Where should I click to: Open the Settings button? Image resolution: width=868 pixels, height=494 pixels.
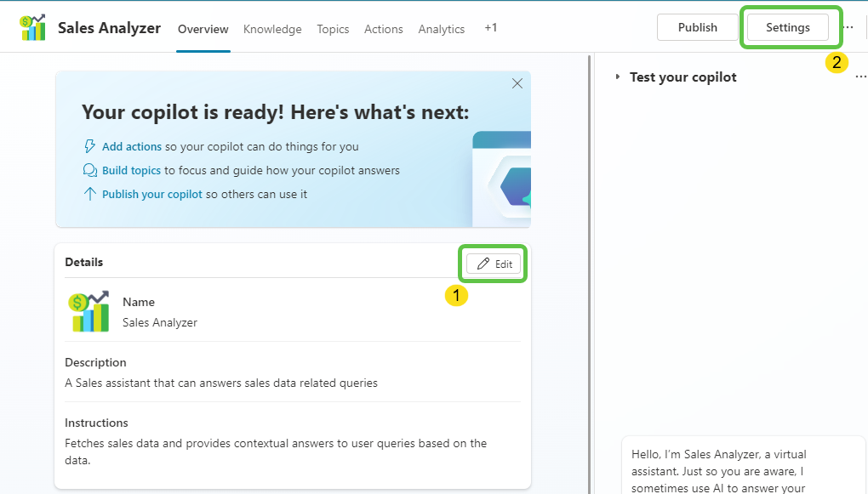click(787, 27)
